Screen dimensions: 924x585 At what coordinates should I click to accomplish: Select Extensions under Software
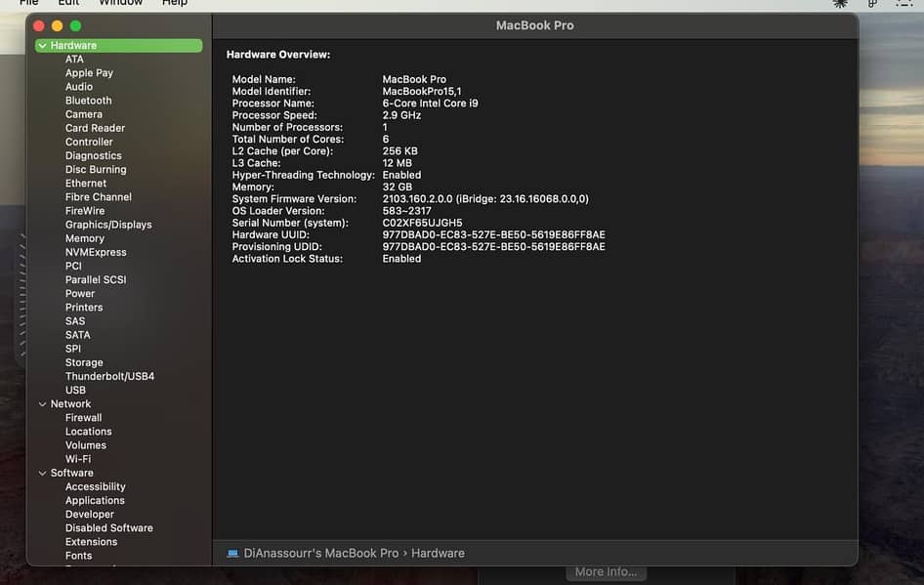92,542
